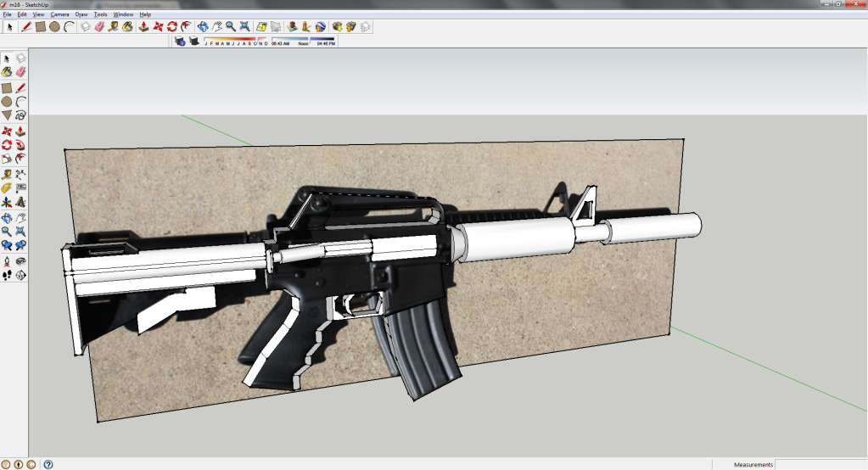Select the pink Eraser in top toolbar
868x470 pixels.
tap(99, 26)
